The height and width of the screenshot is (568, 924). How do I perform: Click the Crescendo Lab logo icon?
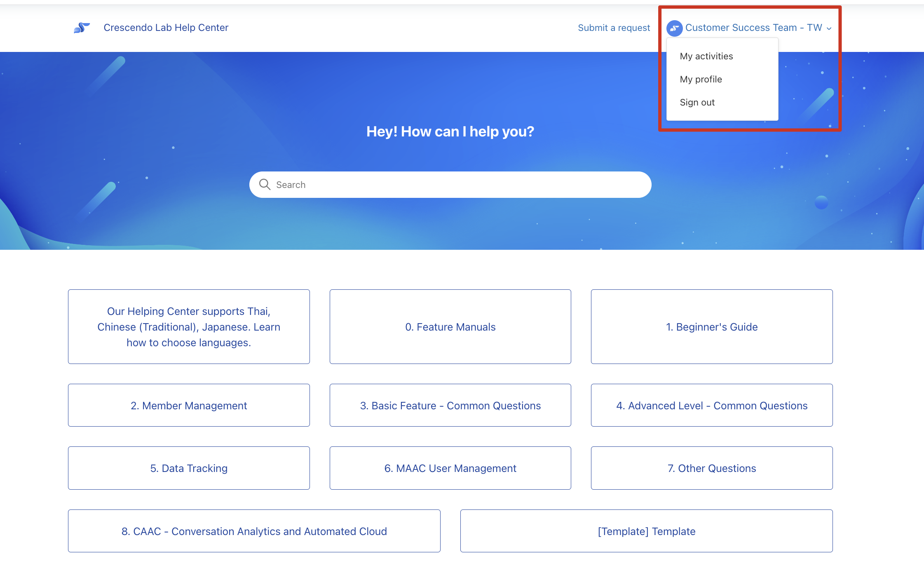tap(82, 28)
